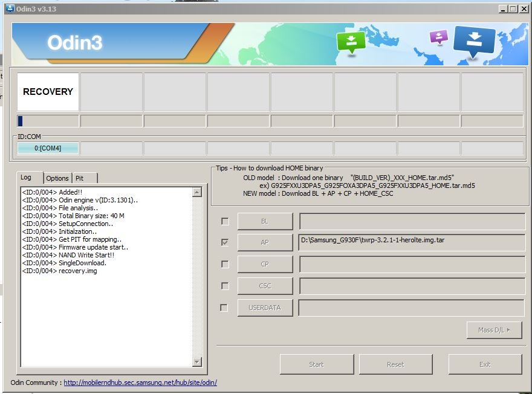
Task: Click the log scrollbar down arrow
Action: tap(197, 362)
